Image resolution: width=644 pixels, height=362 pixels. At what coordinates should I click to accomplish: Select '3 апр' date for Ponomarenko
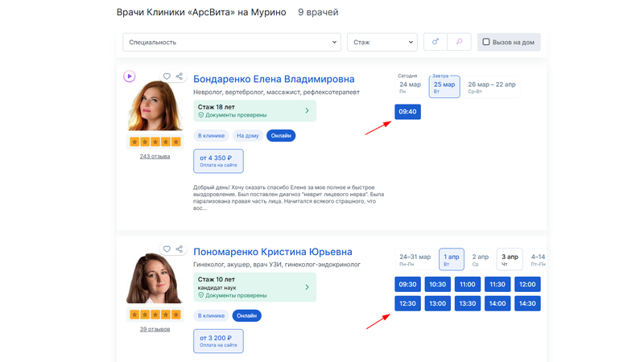tap(510, 259)
